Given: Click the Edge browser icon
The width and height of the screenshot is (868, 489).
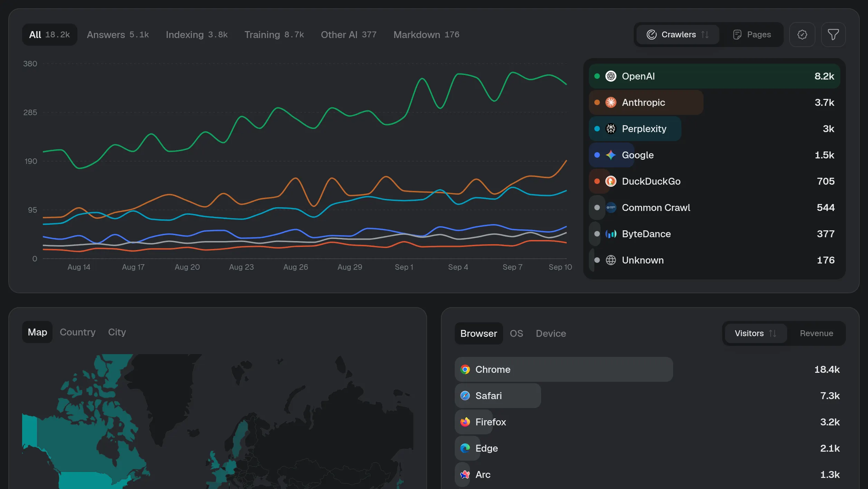Looking at the screenshot, I should pos(465,448).
